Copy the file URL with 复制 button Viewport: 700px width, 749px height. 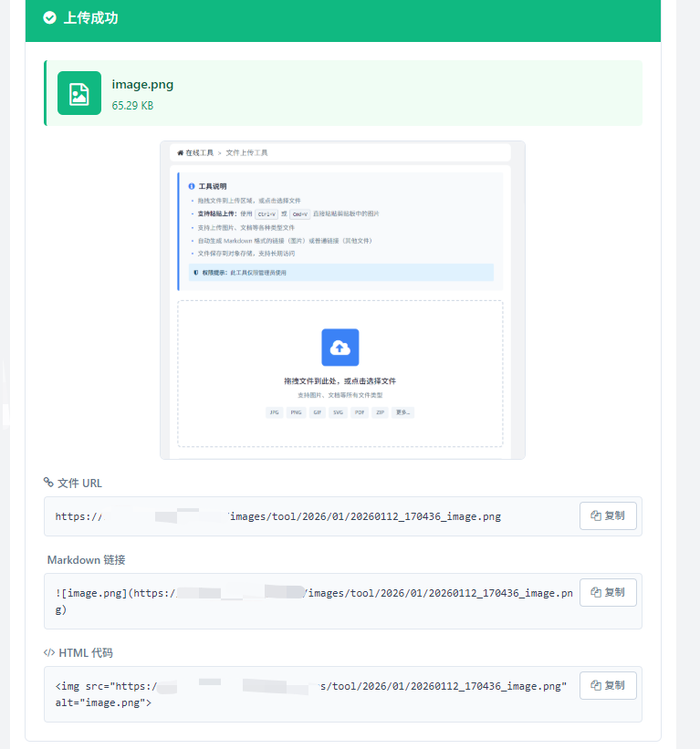pyautogui.click(x=608, y=515)
